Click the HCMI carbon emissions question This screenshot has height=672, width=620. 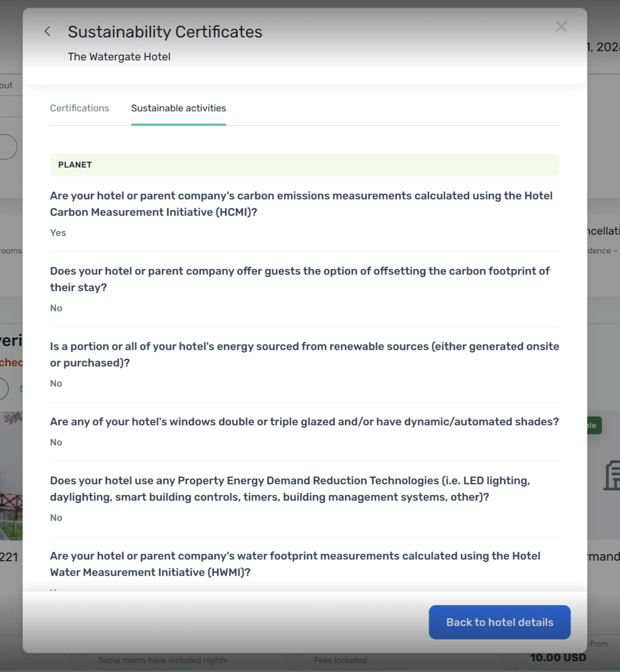[301, 204]
